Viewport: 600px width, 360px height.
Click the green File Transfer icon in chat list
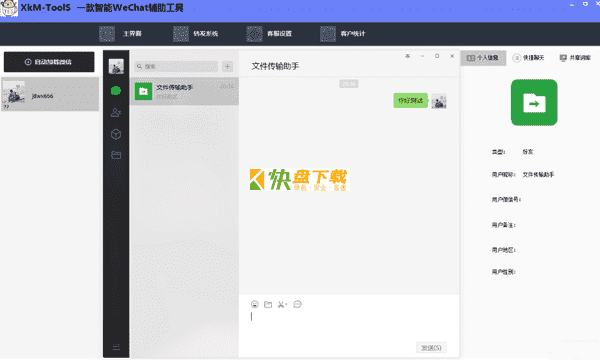pyautogui.click(x=143, y=91)
